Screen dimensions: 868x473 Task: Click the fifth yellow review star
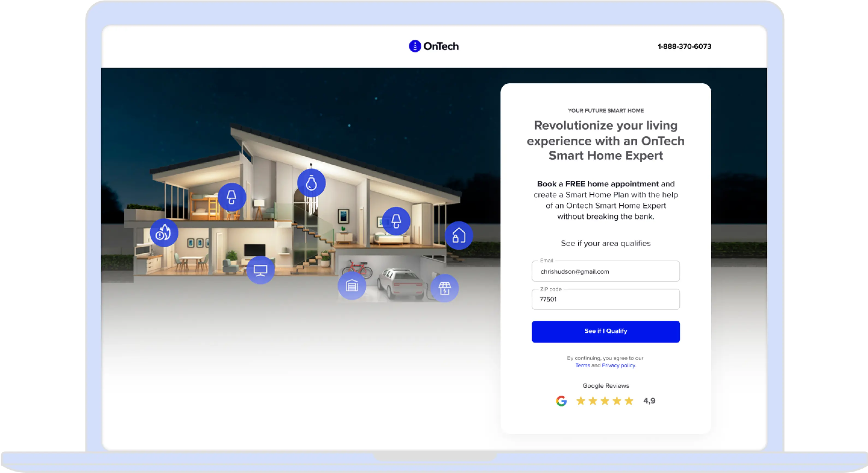coord(629,401)
